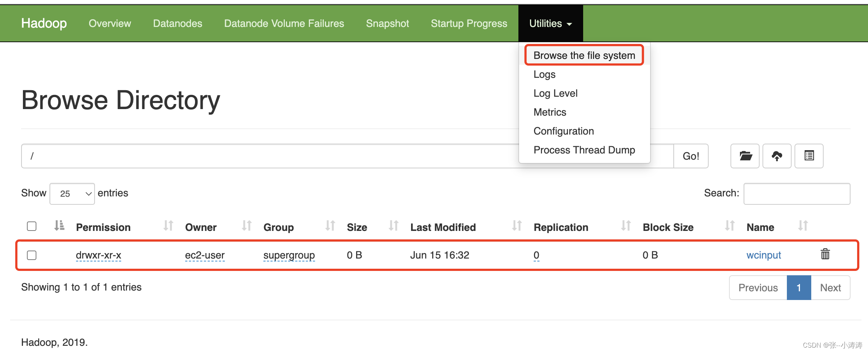Click page 1 pagination button

click(x=799, y=288)
